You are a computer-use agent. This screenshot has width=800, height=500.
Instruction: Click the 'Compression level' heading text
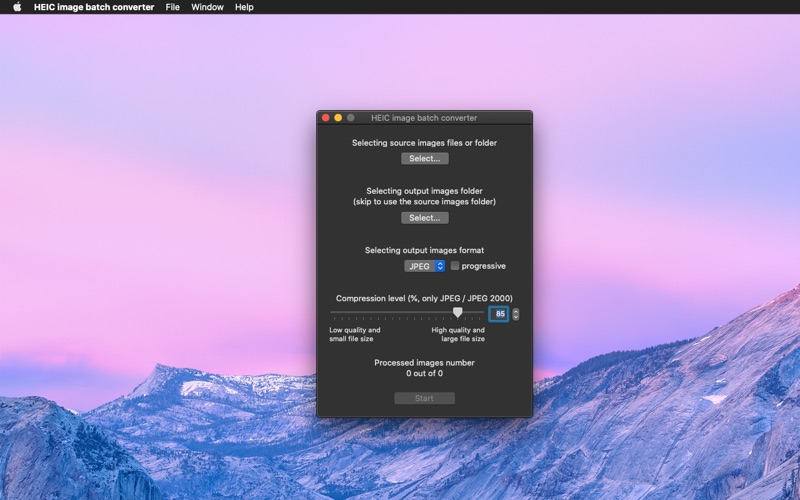[x=424, y=298]
